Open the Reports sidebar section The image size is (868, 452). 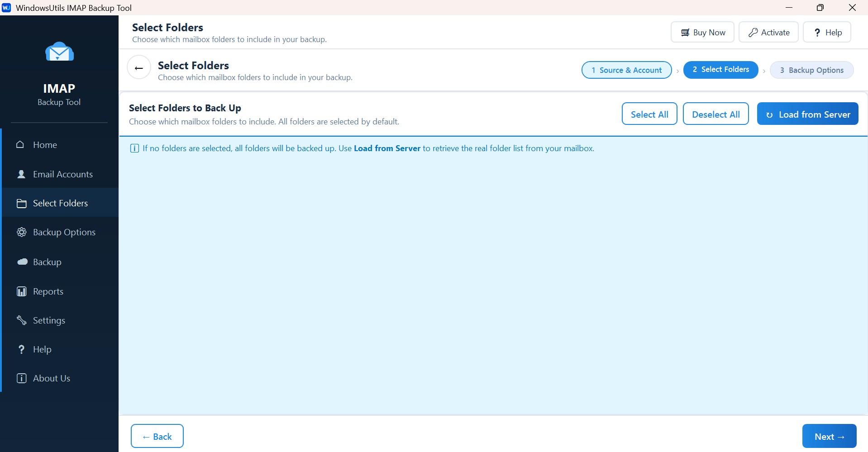point(60,291)
